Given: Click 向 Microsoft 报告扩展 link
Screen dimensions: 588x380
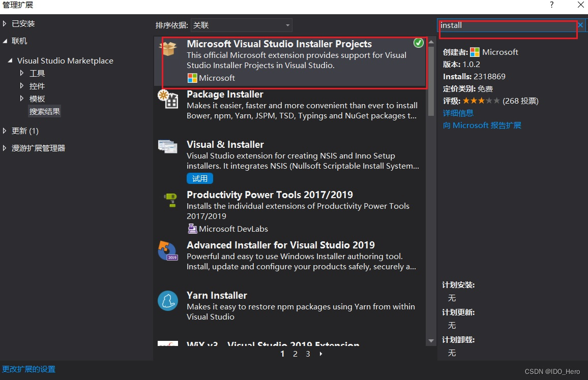Looking at the screenshot, I should click(482, 125).
